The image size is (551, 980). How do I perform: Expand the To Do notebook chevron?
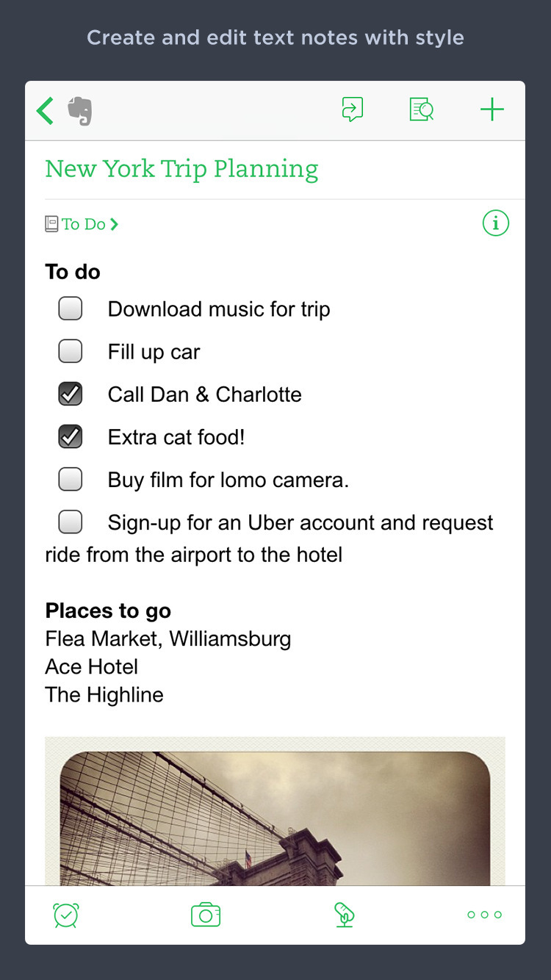(114, 224)
